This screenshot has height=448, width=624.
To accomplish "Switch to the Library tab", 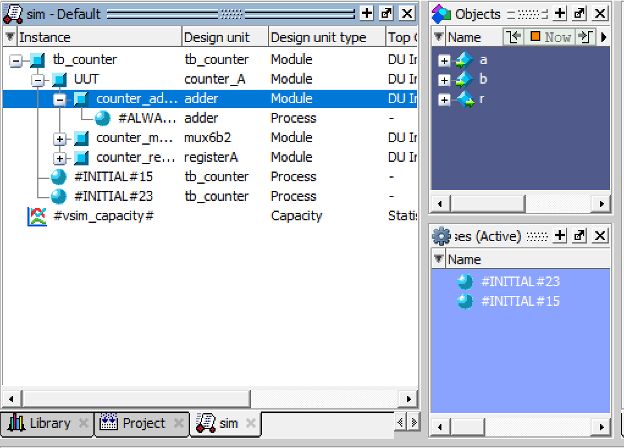I will pos(40,423).
